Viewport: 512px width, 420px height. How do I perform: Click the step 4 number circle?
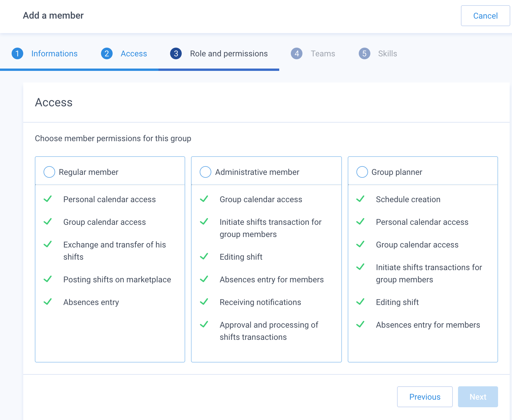point(297,53)
